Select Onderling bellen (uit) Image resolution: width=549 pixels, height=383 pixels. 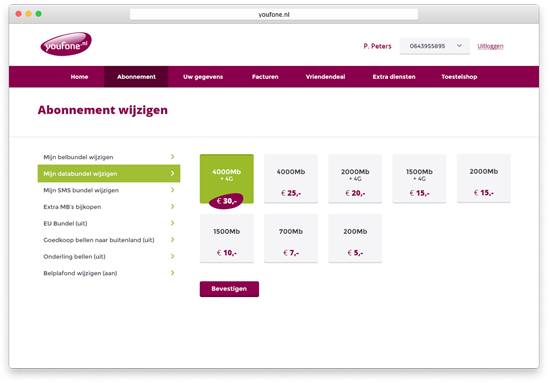coord(109,256)
